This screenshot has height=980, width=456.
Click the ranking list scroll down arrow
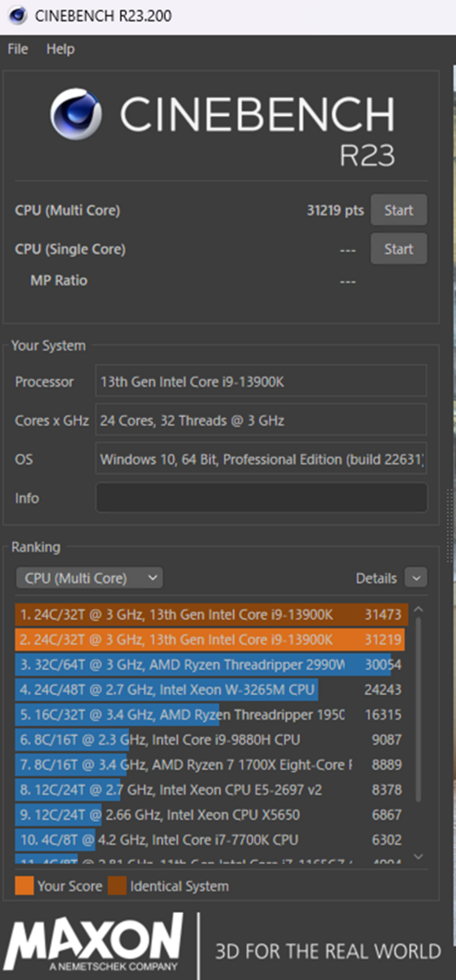coord(418,857)
